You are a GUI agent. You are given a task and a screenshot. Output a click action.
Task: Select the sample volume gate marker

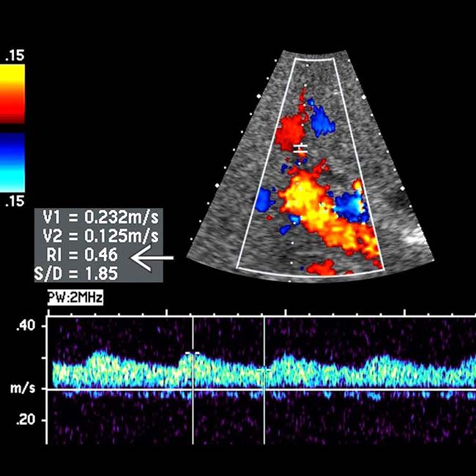pos(300,149)
